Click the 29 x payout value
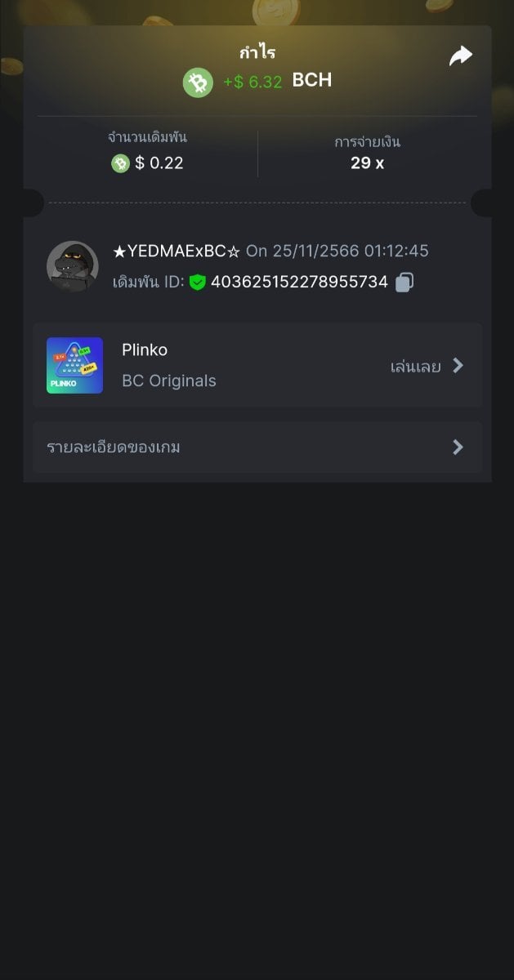 (x=367, y=163)
